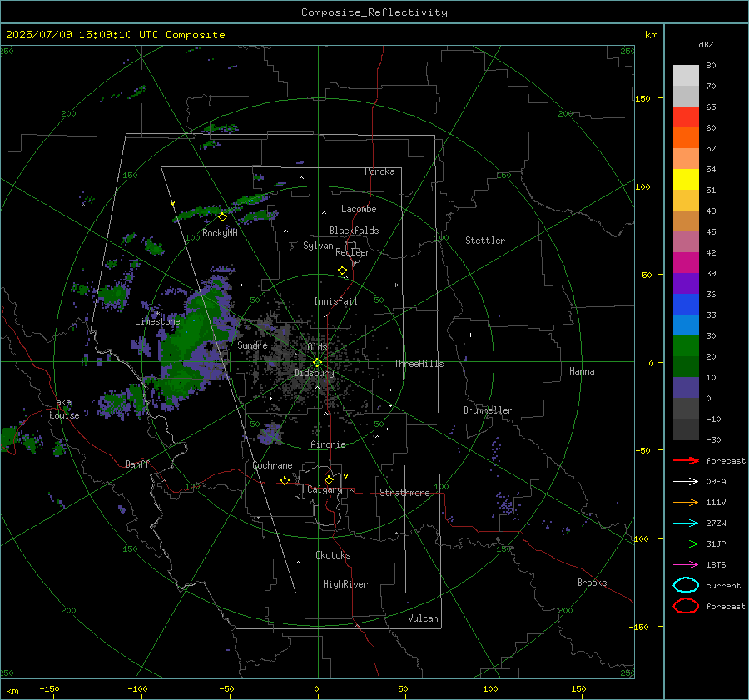This screenshot has width=749, height=700.
Task: Click the red forecast ellipse legend symbol
Action: (686, 606)
